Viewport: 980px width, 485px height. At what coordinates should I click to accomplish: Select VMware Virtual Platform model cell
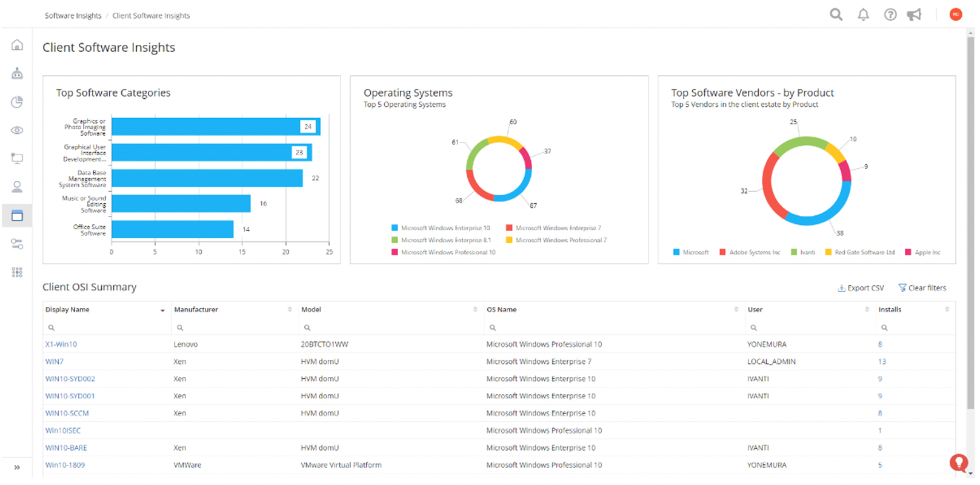pos(341,465)
